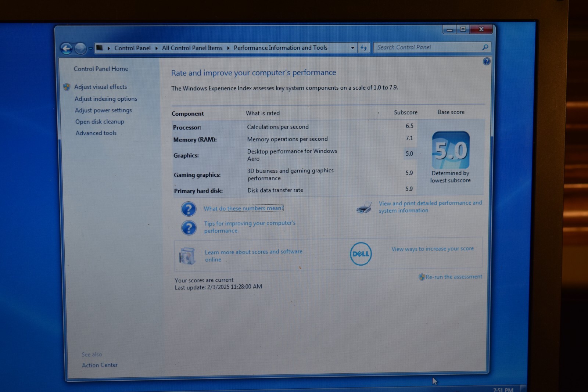Refresh the page with the refresh button
Screen dimensions: 588x392
(x=364, y=48)
